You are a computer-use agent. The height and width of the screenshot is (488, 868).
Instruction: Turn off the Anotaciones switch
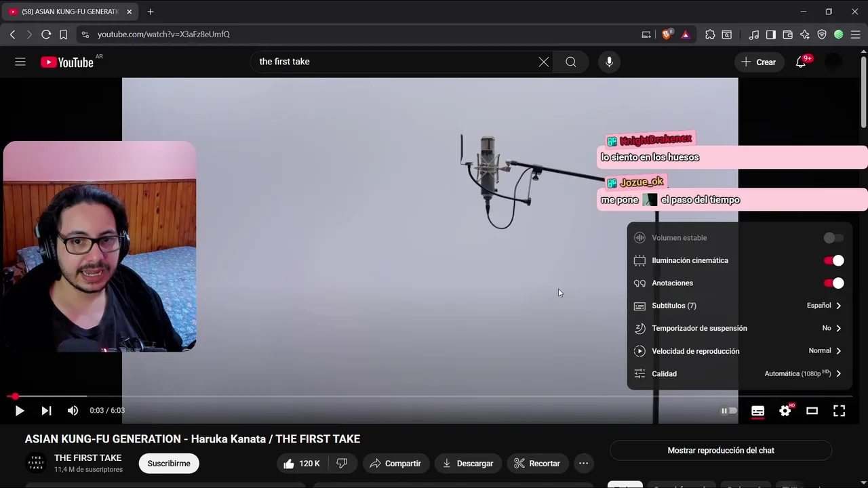[x=833, y=283]
